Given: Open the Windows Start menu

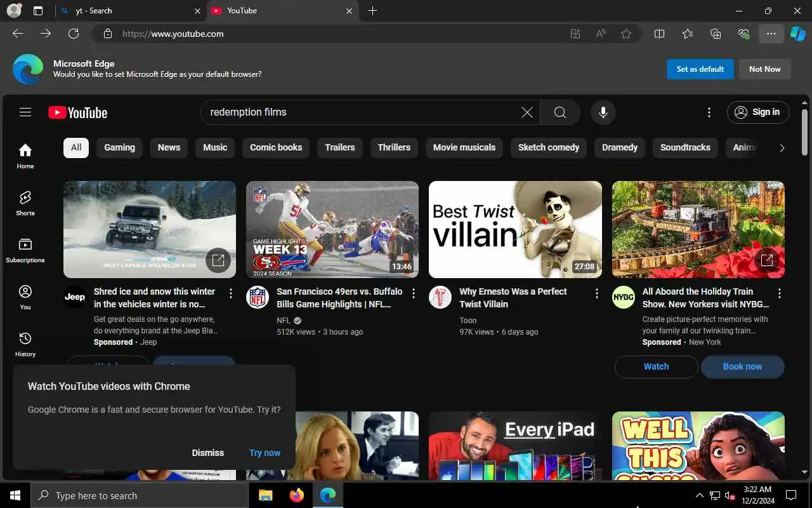Looking at the screenshot, I should pyautogui.click(x=15, y=495).
